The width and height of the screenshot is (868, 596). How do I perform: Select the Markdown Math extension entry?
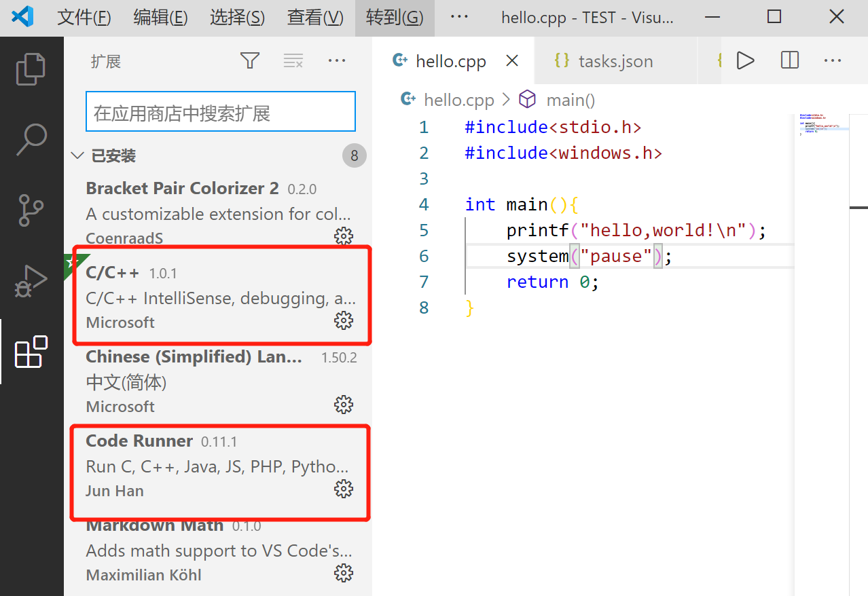(x=218, y=550)
